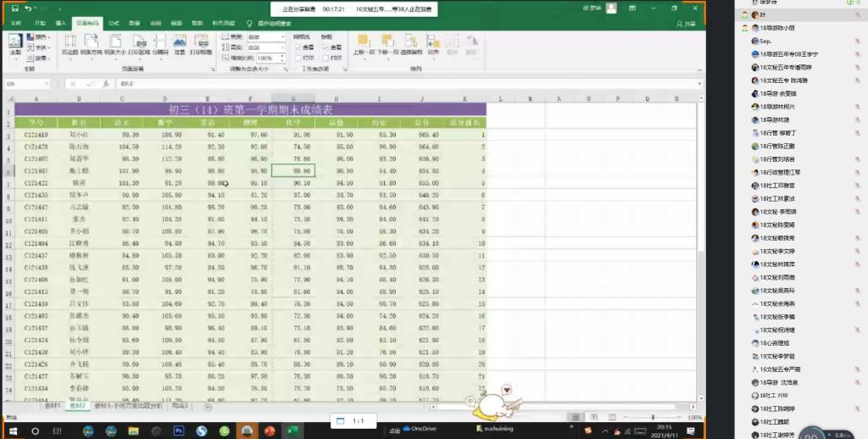The image size is (868, 439).
Task: Click the Themes (主题) icon
Action: pyautogui.click(x=15, y=44)
